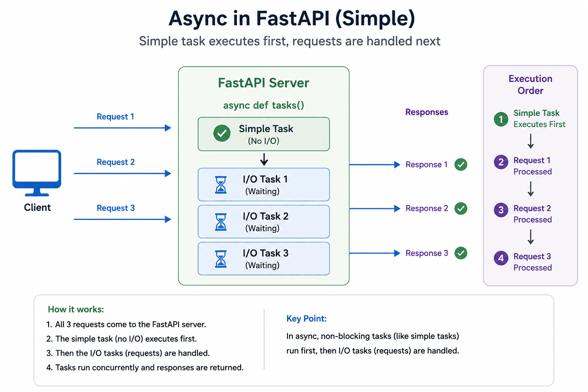588x392 pixels.
Task: Select green step 1 circle in Execution Order
Action: point(501,119)
